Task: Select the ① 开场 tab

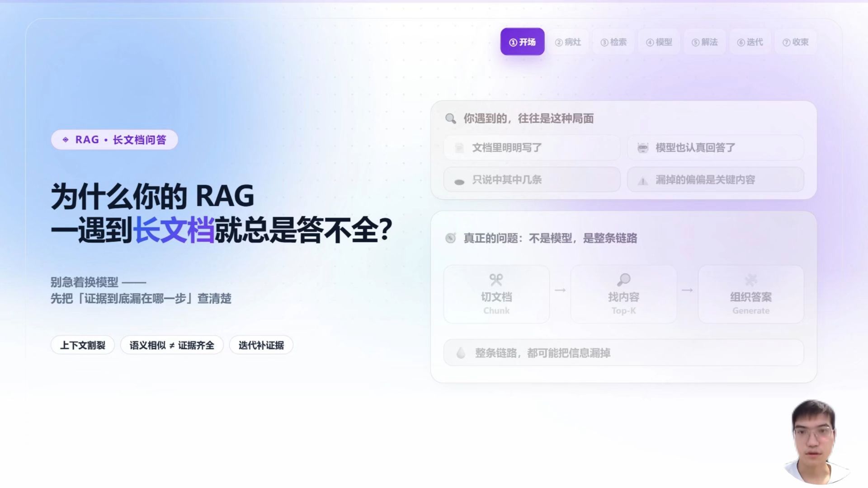Action: pos(522,42)
